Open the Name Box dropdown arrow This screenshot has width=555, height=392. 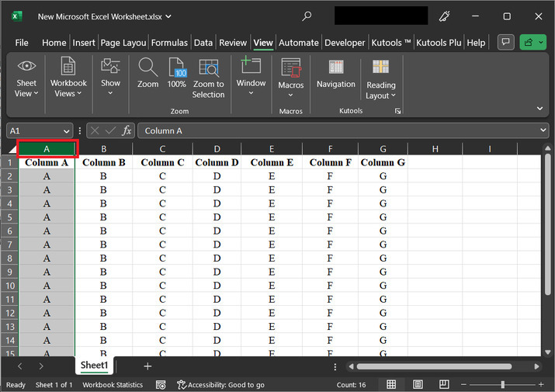pos(66,131)
